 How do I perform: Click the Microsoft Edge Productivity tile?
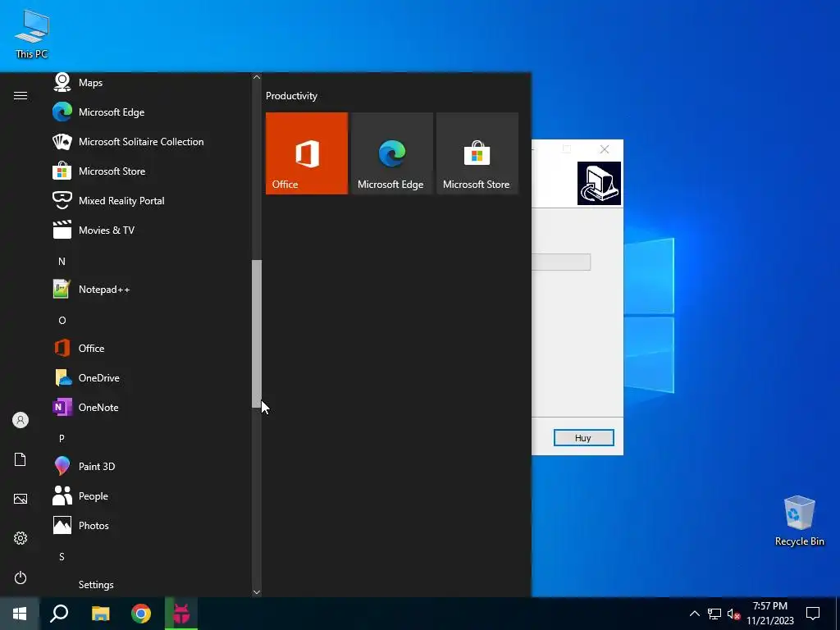coord(391,153)
